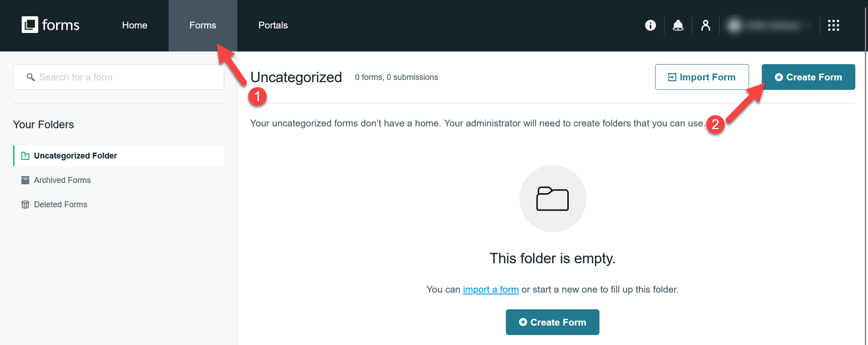Click the user profile icon

(705, 25)
